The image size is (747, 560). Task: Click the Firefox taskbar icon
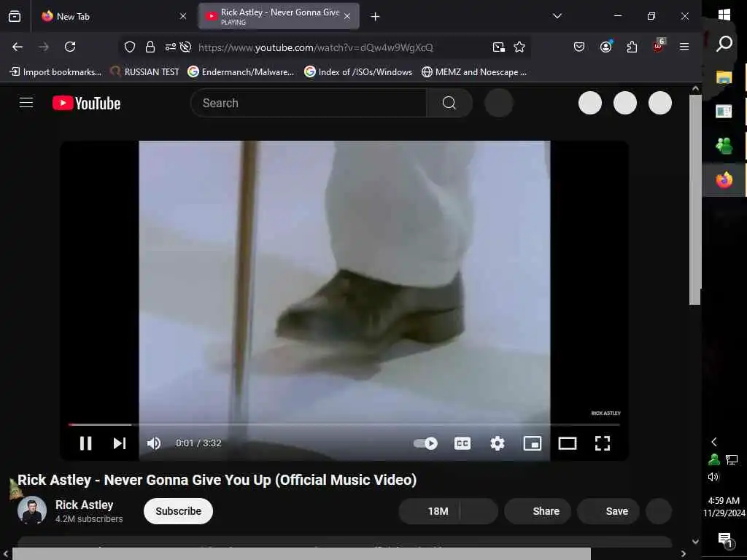[724, 180]
